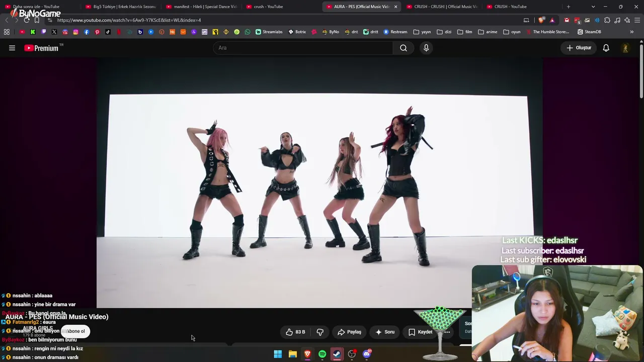Open Brave Rewards triangle icon
The width and height of the screenshot is (644, 362).
[x=552, y=20]
